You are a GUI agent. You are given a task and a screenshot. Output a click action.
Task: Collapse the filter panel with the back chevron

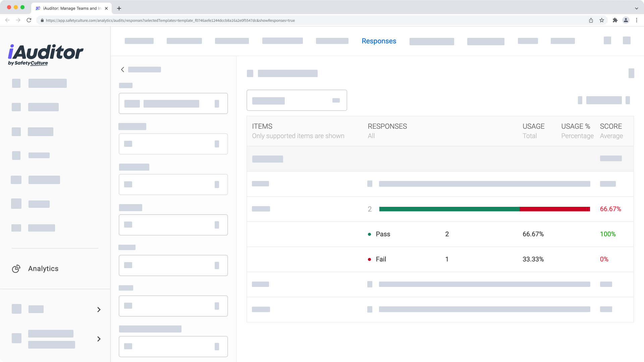(122, 69)
